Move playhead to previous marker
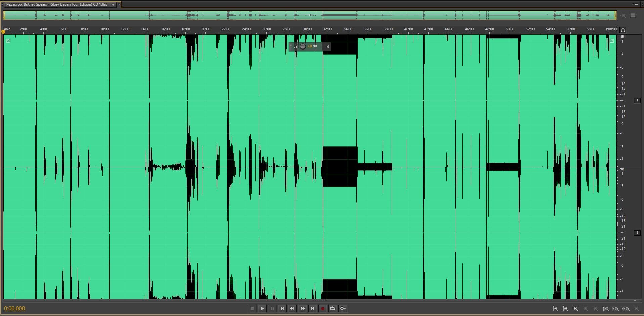Viewport: 644px width, 316px height. click(282, 308)
